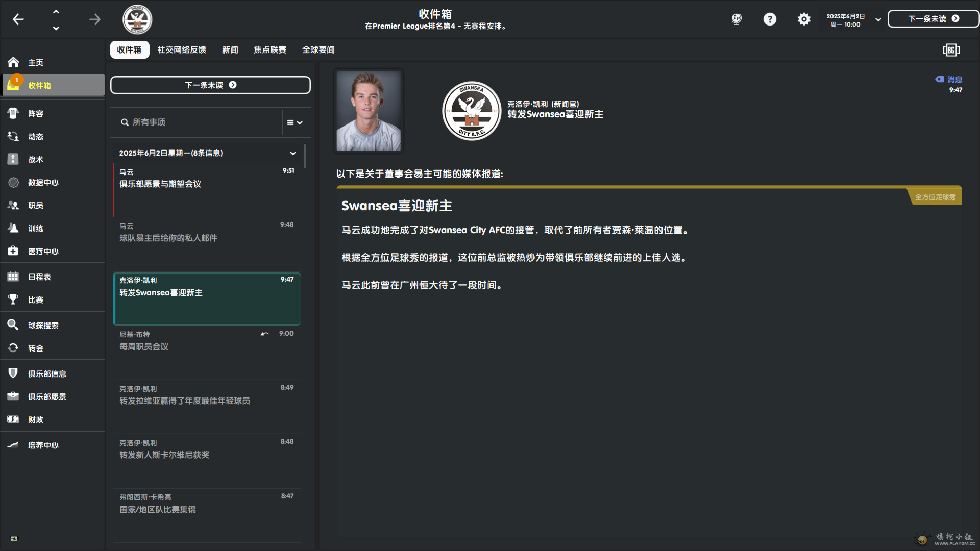Open message 俱乐部愿景与期望会议

(206, 190)
